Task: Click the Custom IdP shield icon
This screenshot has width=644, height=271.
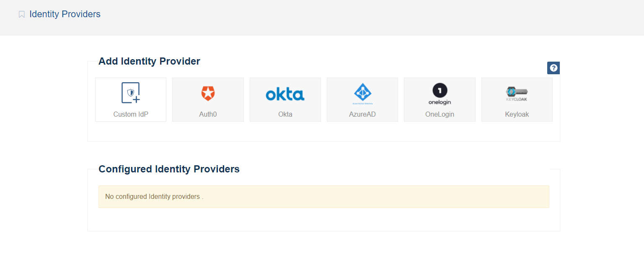Action: click(131, 93)
